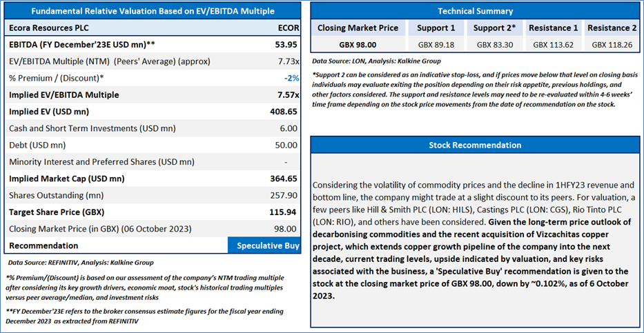Select the 'GBX 98.00' closing price cell
This screenshot has width=644, height=333.
(358, 45)
